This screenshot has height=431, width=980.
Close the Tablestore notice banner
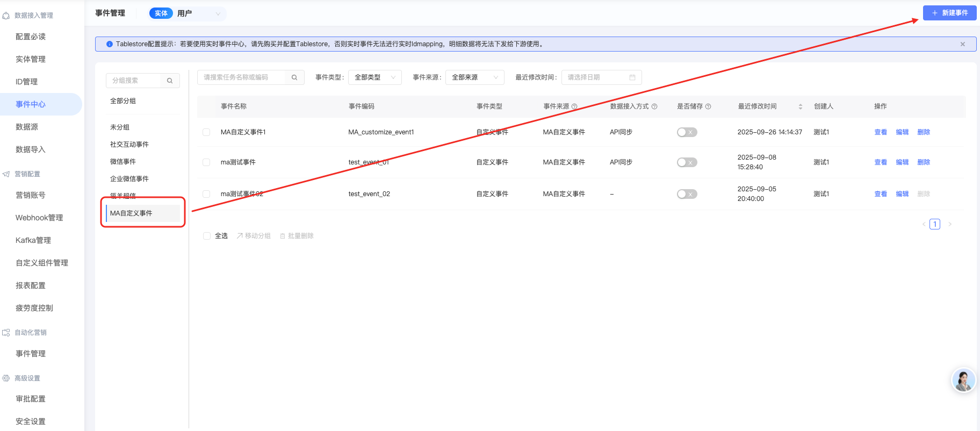click(x=963, y=44)
